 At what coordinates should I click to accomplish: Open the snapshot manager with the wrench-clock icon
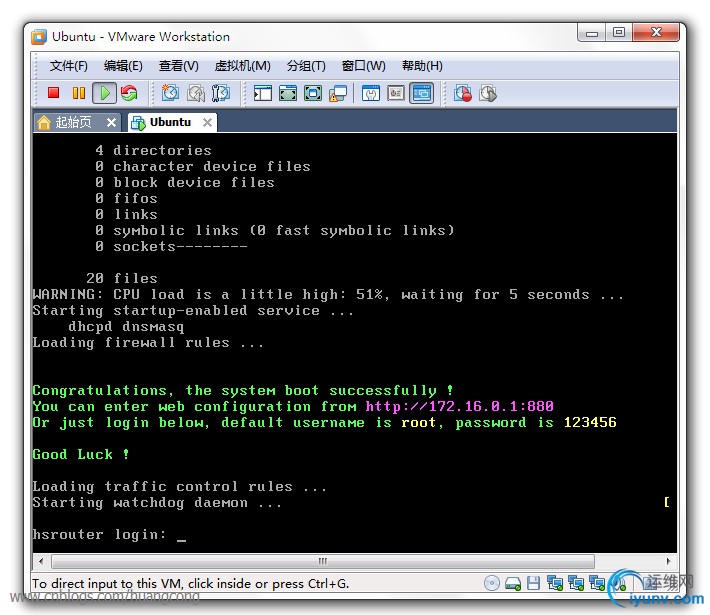coord(221,93)
